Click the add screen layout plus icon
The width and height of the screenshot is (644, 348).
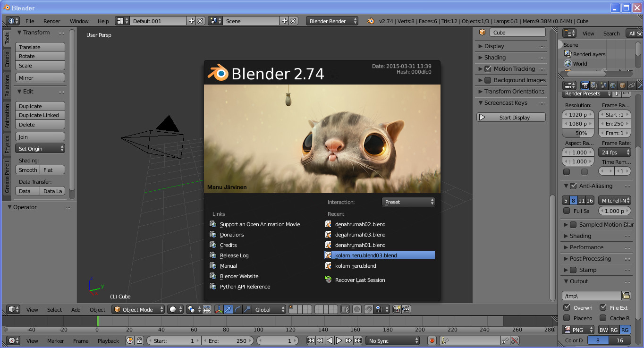[191, 21]
